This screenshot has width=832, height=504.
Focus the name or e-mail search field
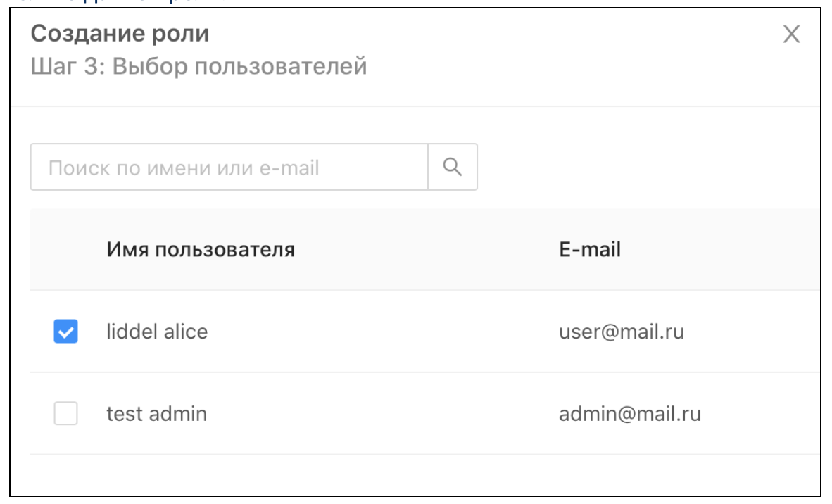click(x=229, y=168)
